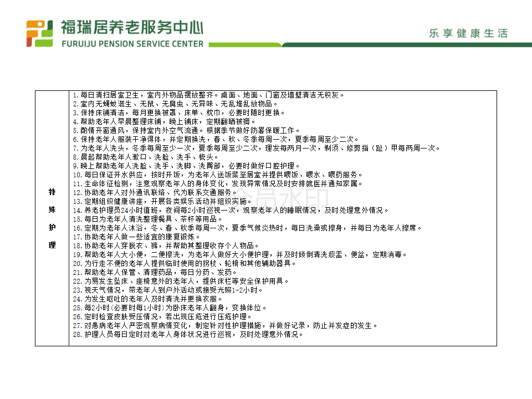Select item 10 about 每日保证开水供应
The width and height of the screenshot is (532, 399).
coord(217,175)
